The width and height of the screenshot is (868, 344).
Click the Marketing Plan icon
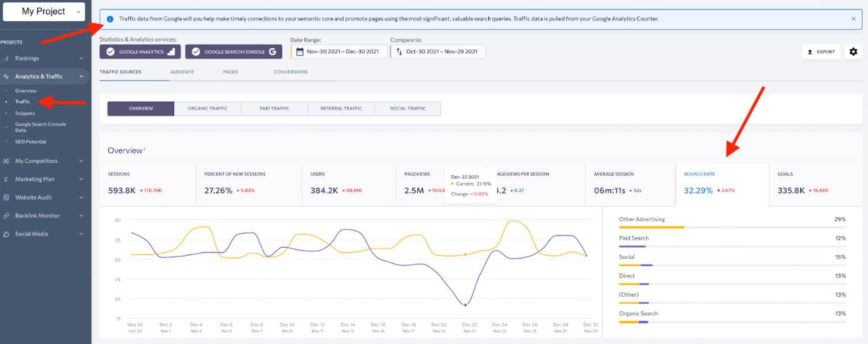[x=6, y=179]
